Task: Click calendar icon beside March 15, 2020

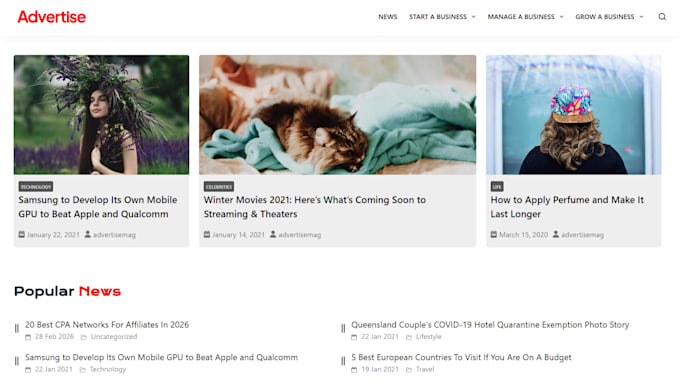Action: click(494, 235)
